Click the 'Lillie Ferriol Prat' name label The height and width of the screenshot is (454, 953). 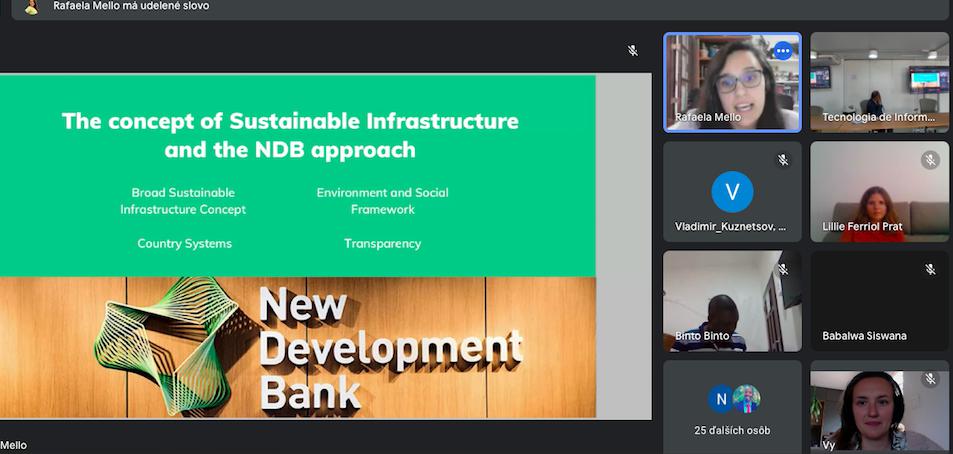(862, 227)
